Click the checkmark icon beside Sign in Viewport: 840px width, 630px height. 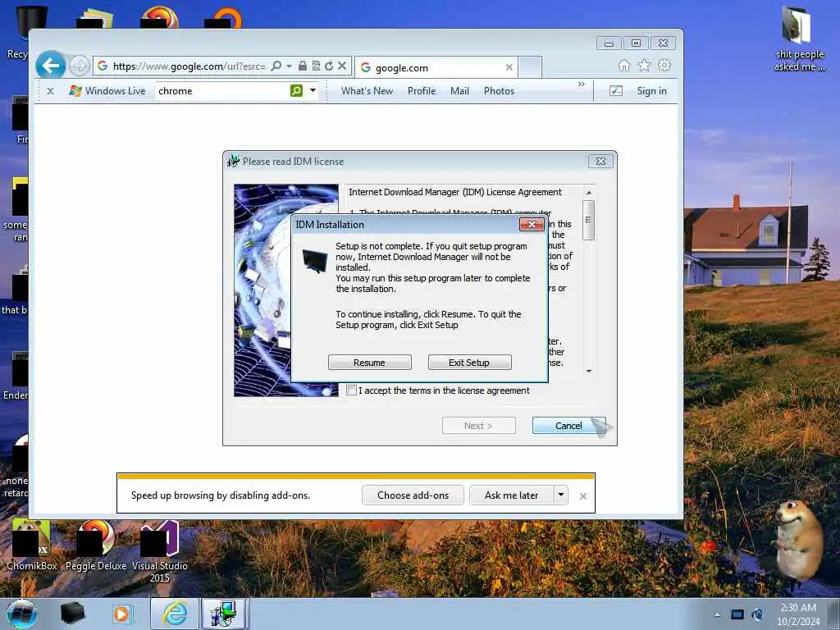[x=616, y=91]
